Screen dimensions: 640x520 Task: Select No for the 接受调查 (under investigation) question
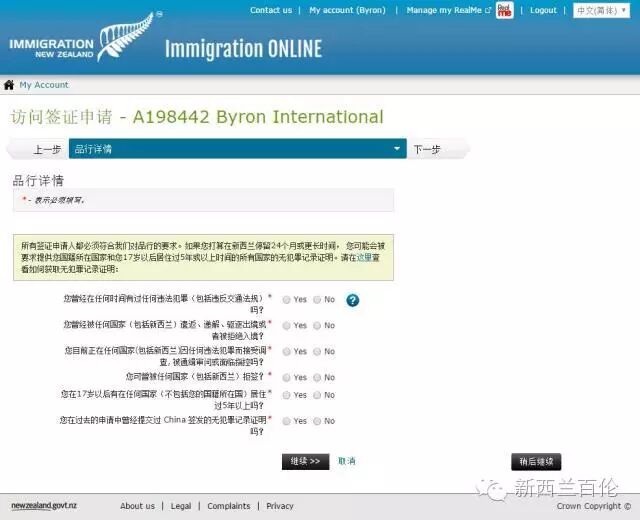(317, 352)
